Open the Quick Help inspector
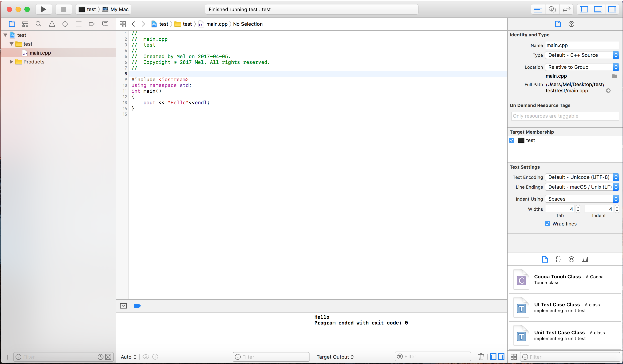Image resolution: width=623 pixels, height=364 pixels. tap(571, 24)
